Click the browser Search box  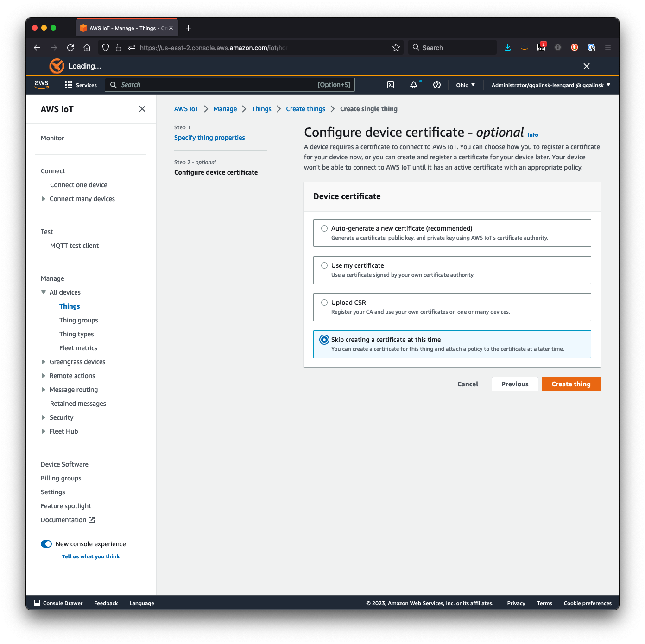click(452, 47)
